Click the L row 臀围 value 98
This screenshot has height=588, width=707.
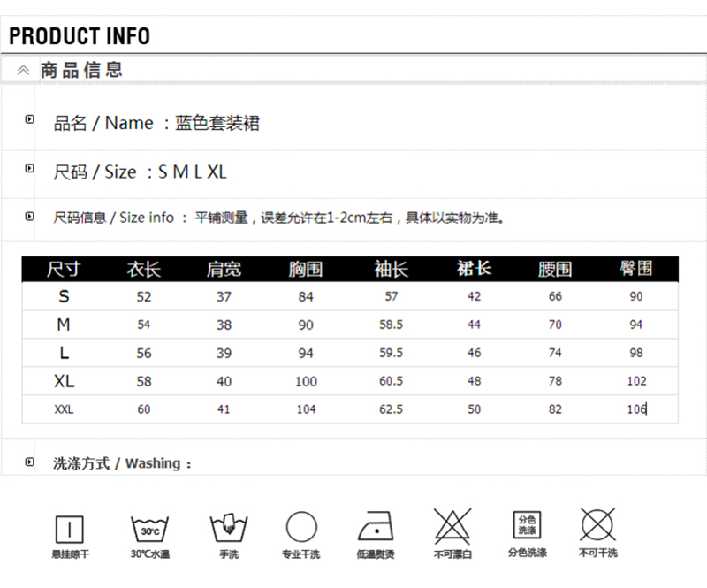[636, 353]
